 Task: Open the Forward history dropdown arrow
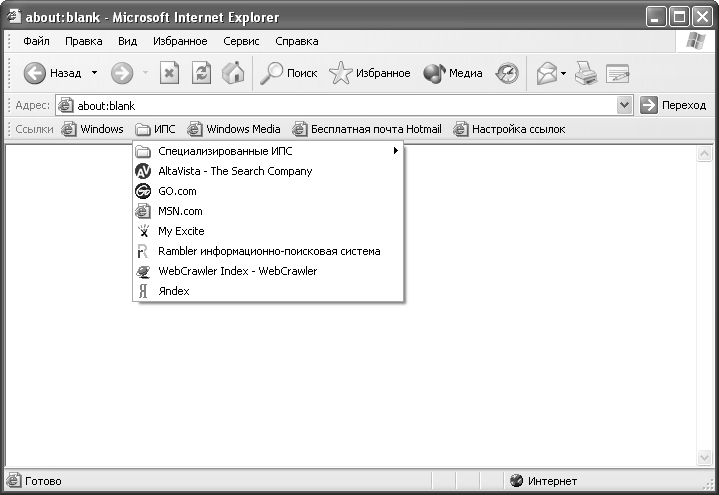pyautogui.click(x=145, y=72)
